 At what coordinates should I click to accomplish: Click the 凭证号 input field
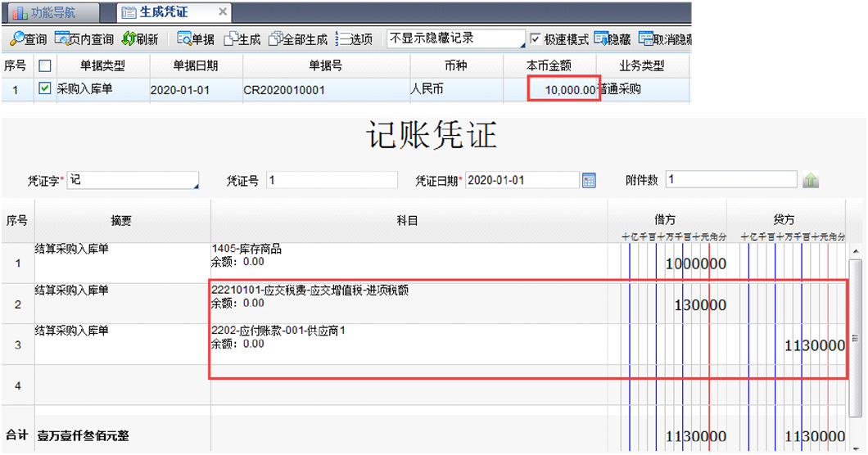(x=332, y=180)
